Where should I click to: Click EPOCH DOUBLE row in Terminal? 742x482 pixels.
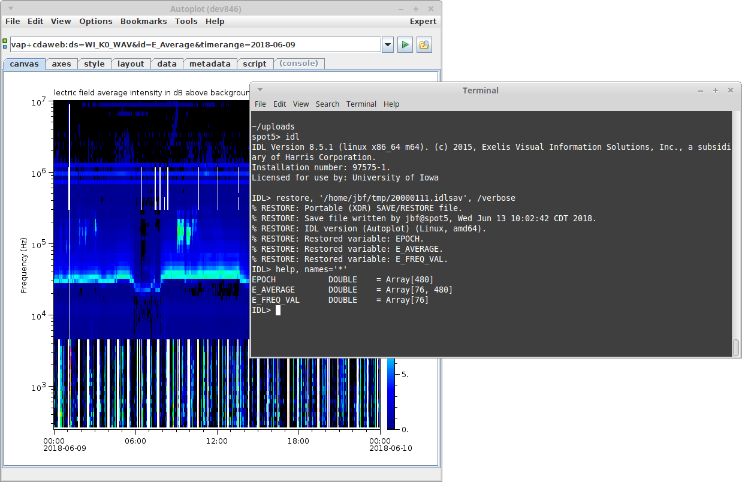point(343,280)
